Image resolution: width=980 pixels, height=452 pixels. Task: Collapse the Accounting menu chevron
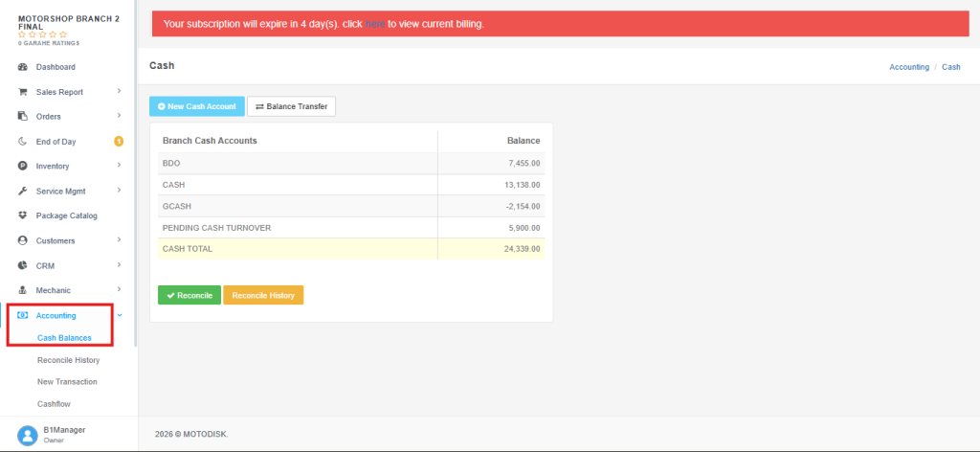[120, 315]
